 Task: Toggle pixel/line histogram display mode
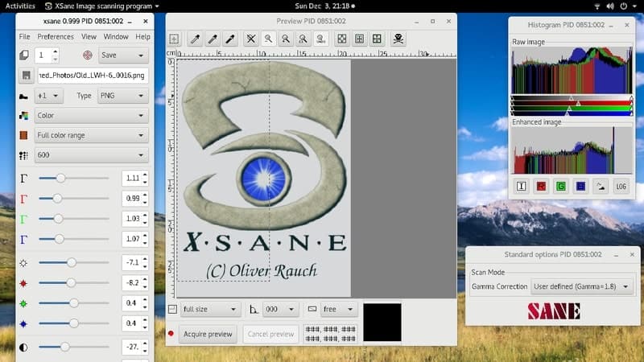[601, 187]
